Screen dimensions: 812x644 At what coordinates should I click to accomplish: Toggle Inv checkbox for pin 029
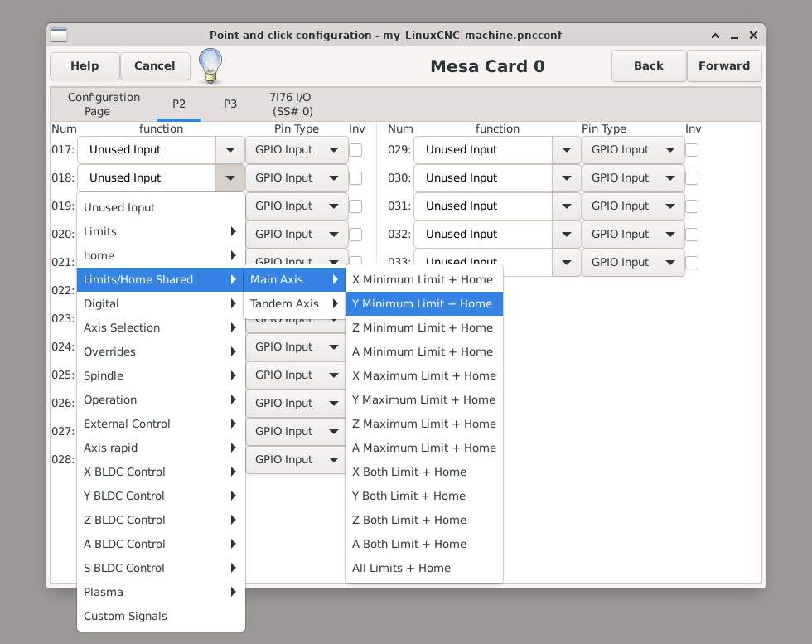point(692,150)
